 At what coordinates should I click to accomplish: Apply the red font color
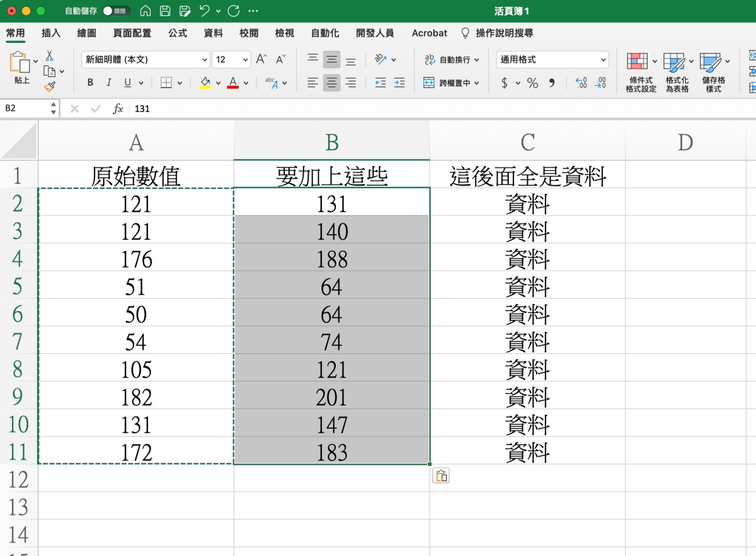coord(233,82)
